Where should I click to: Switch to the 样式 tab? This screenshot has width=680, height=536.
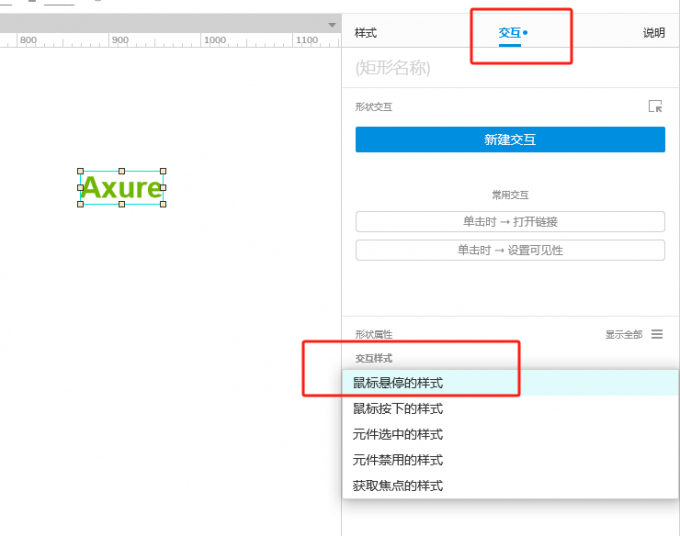pos(366,33)
